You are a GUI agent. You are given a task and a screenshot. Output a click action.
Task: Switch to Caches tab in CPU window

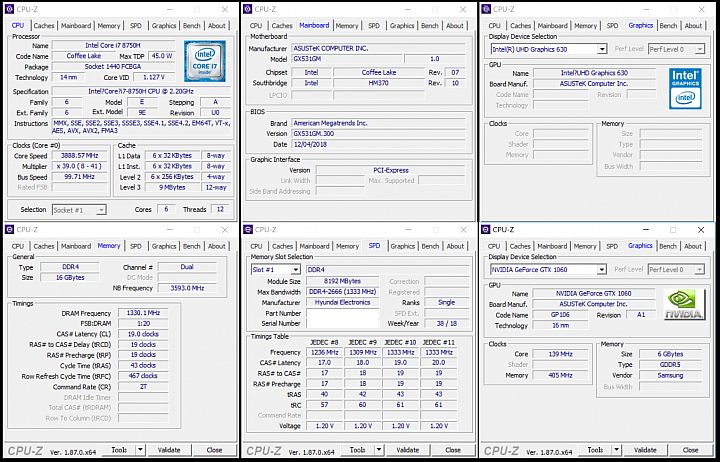coord(44,26)
